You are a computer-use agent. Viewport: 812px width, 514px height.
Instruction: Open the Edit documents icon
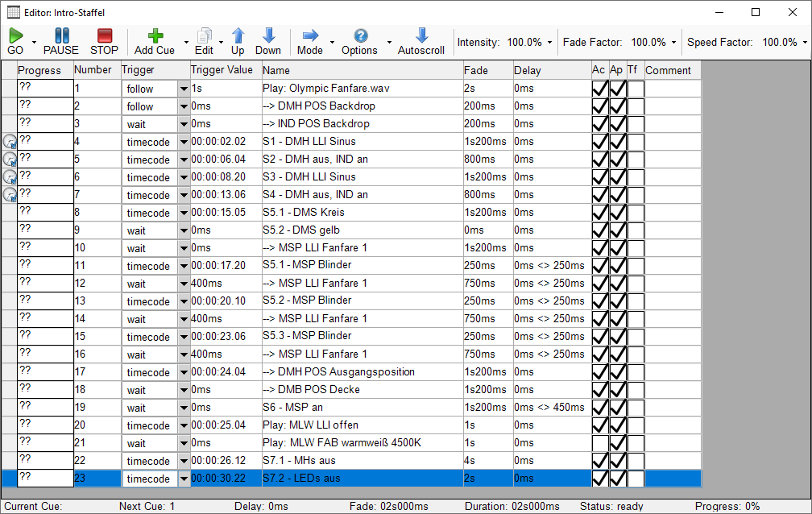(x=205, y=35)
